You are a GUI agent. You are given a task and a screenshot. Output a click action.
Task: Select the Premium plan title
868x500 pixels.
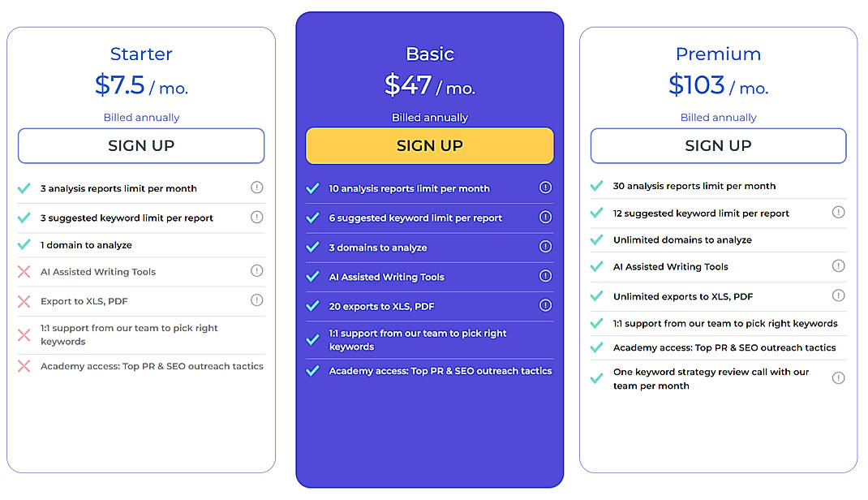point(718,54)
